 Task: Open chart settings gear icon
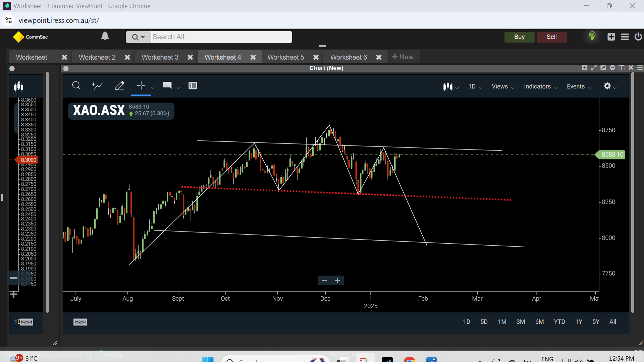pyautogui.click(x=607, y=86)
